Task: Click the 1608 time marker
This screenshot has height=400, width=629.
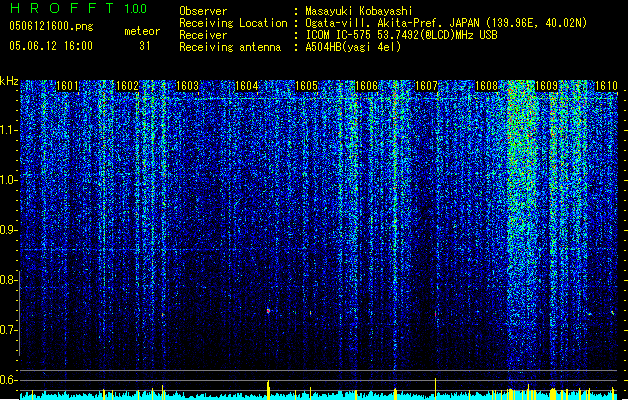Action: point(486,86)
